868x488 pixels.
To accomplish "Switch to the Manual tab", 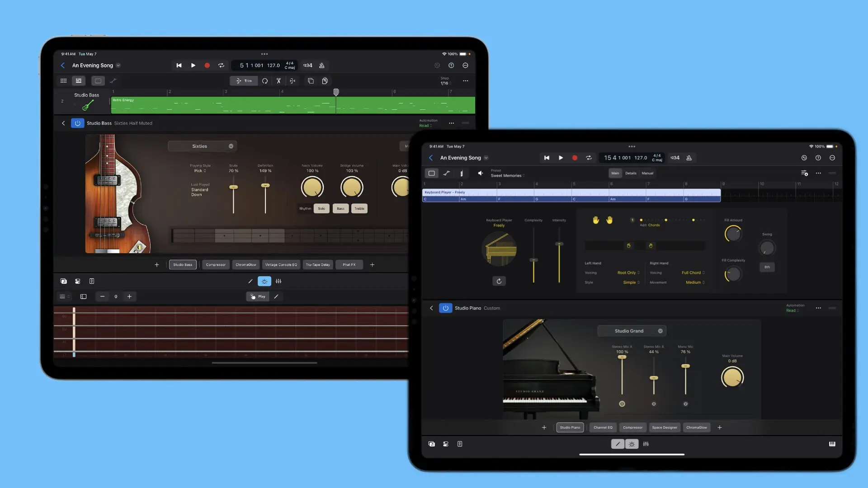I will (647, 173).
